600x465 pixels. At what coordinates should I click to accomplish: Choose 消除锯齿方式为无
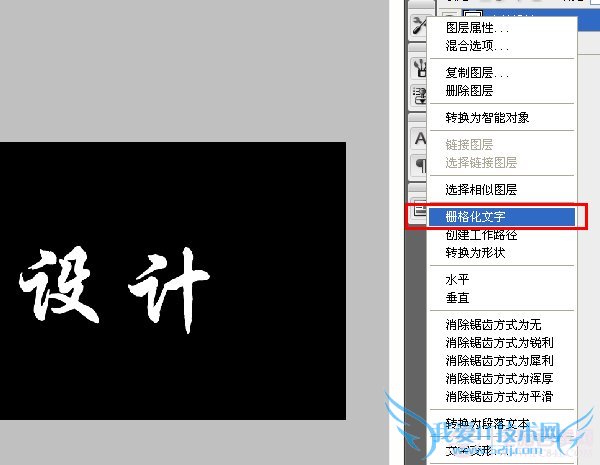pyautogui.click(x=502, y=325)
